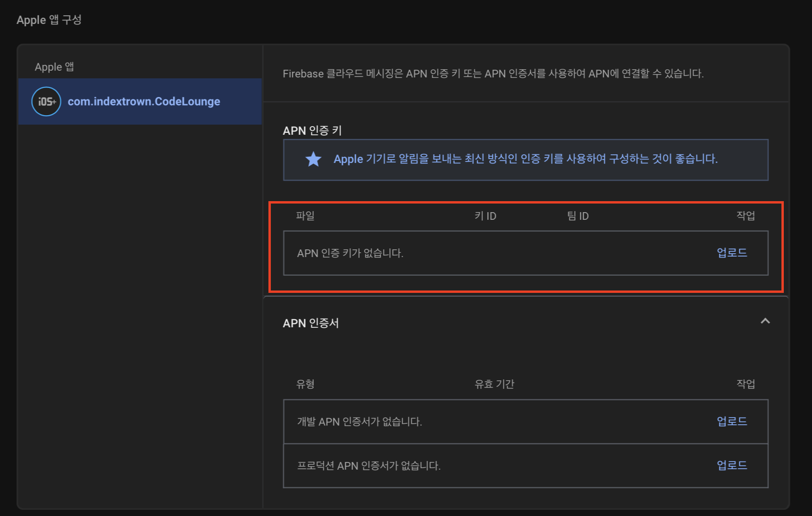Click the 'APN 인증서' section title
This screenshot has width=812, height=516.
click(311, 323)
